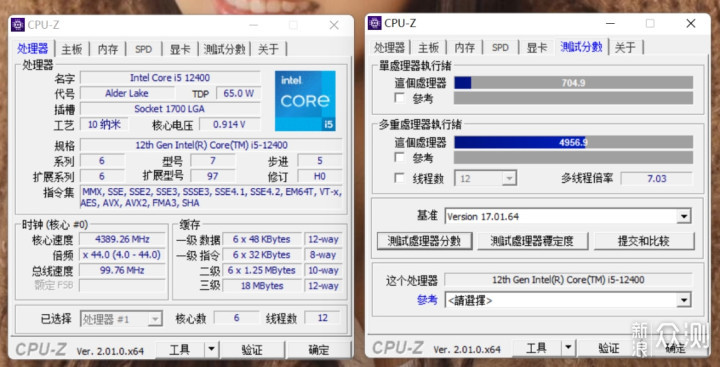720x367 pixels.
Task: Enable multi-thread 參考 checkbox
Action: pyautogui.click(x=400, y=158)
